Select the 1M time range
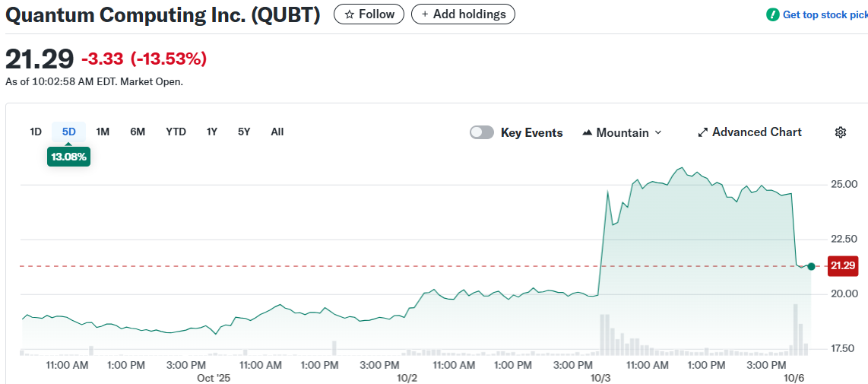This screenshot has height=384, width=868. tap(103, 132)
